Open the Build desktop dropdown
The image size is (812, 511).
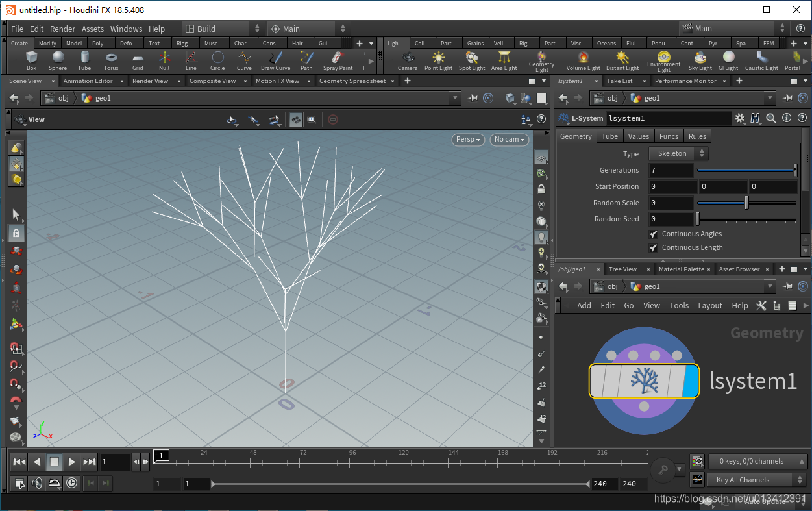click(x=222, y=29)
